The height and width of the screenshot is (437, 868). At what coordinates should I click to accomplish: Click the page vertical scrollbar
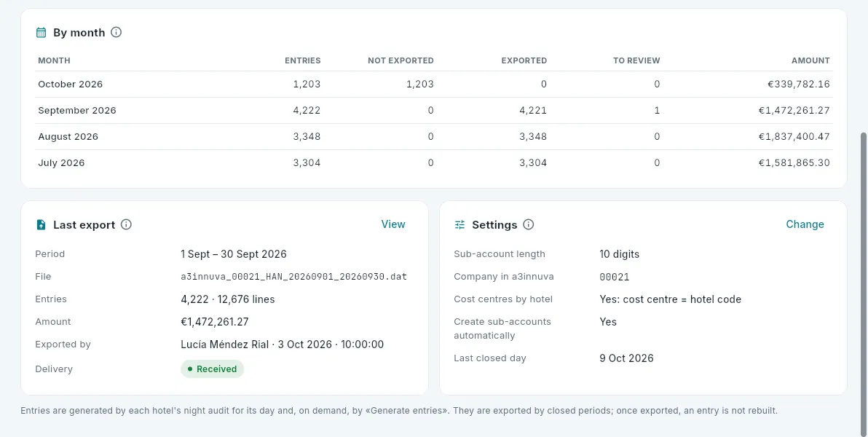(x=863, y=277)
